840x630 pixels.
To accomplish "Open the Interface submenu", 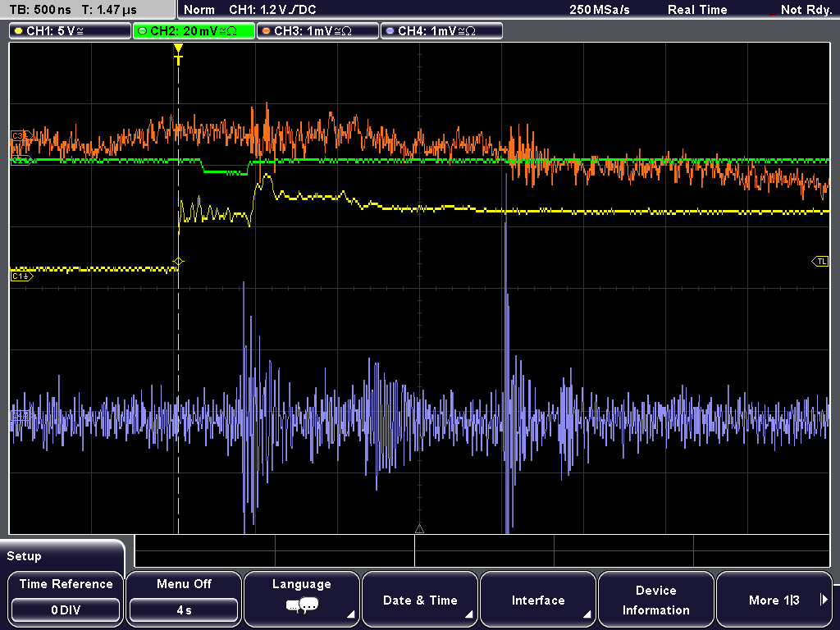I will pyautogui.click(x=538, y=599).
